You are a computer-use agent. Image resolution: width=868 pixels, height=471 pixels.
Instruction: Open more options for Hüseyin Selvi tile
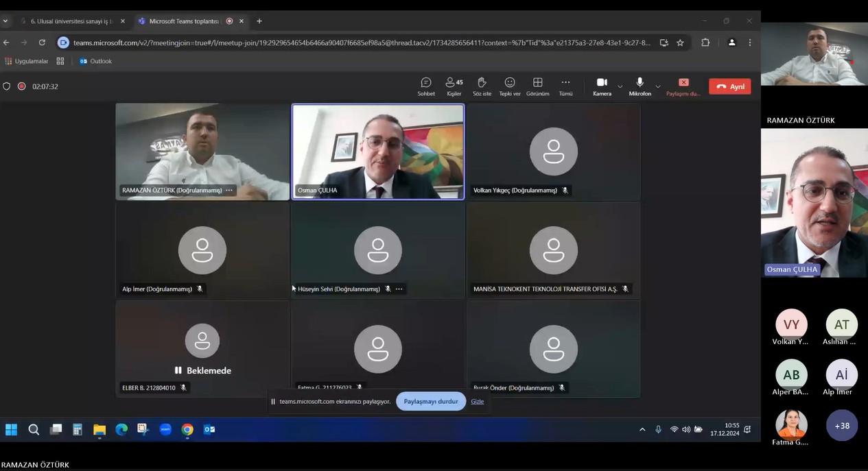(x=399, y=289)
